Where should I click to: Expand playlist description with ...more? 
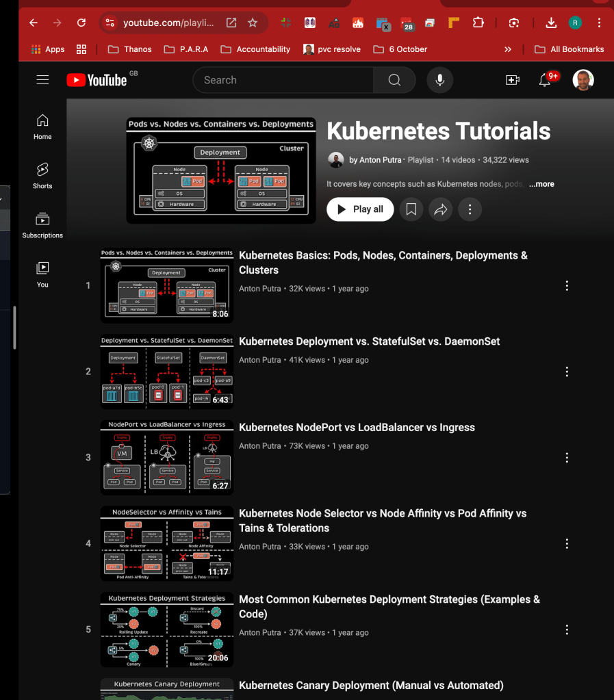541,184
